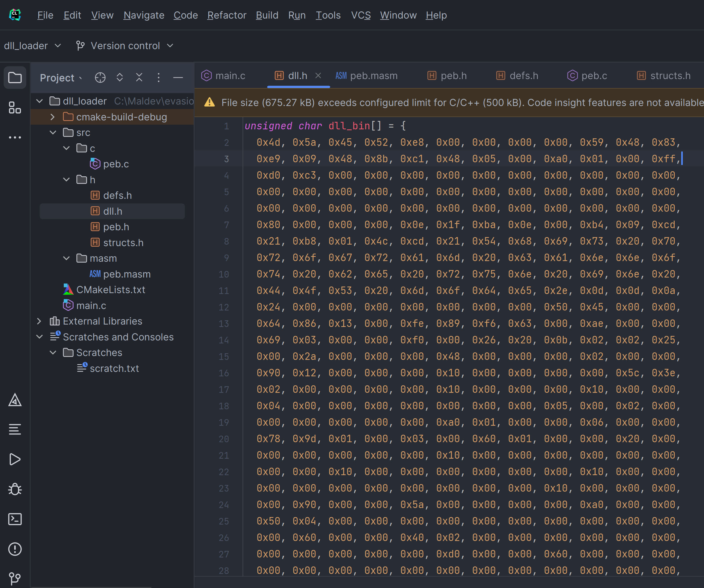Open the Debug tool window bug icon
Screen dimensions: 704x588
coord(15,489)
